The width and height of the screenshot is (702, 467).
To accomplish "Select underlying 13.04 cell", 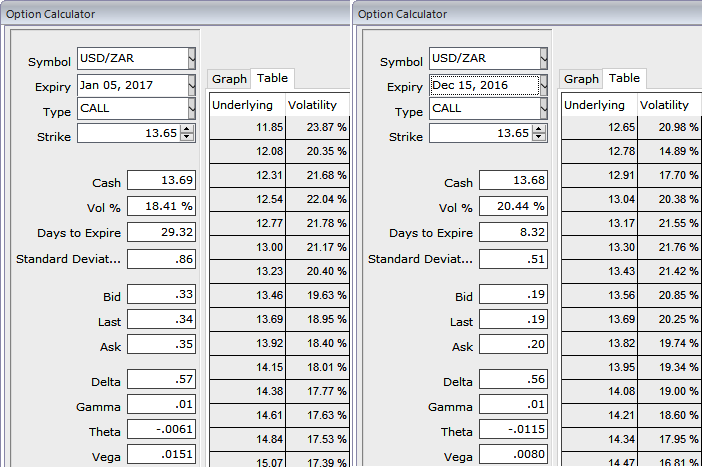I will point(599,200).
